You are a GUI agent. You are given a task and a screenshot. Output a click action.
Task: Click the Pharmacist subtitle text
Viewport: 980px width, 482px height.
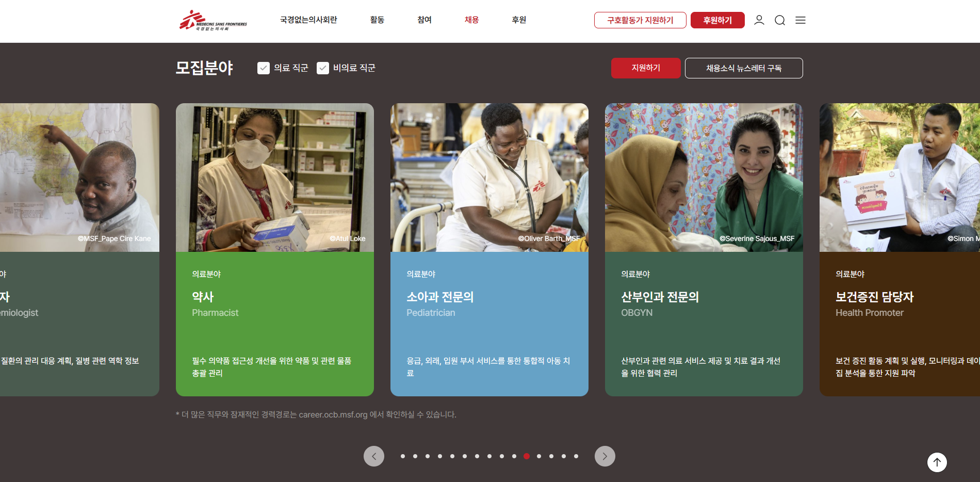click(x=215, y=313)
